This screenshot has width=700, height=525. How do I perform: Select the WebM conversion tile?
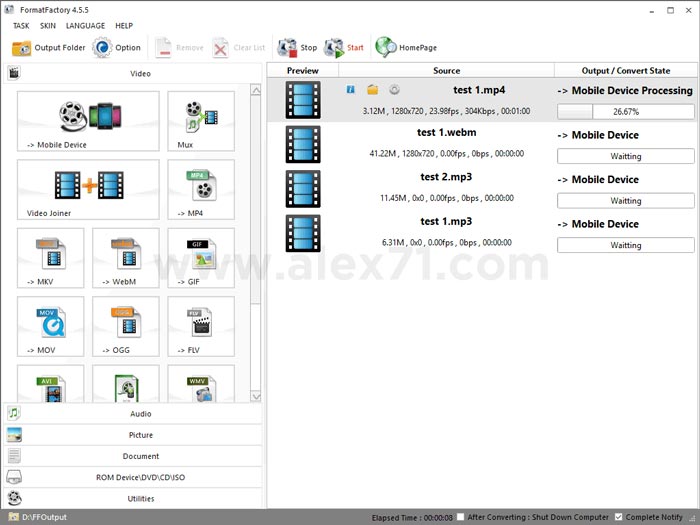pos(125,258)
